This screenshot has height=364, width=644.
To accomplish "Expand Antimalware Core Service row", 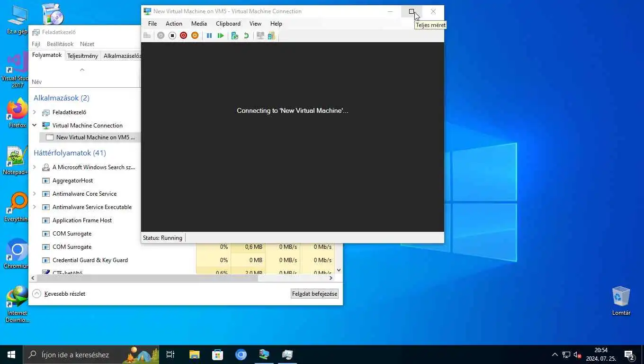I will click(x=35, y=194).
